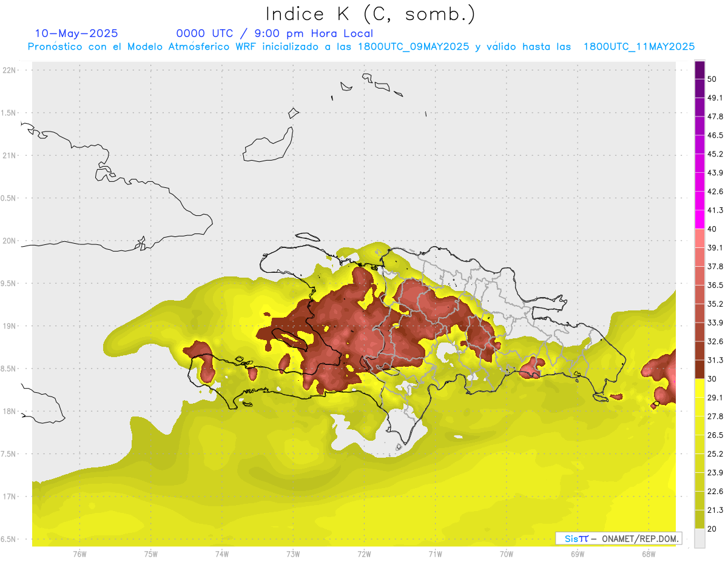Click the "27.8" color bar value

715,416
